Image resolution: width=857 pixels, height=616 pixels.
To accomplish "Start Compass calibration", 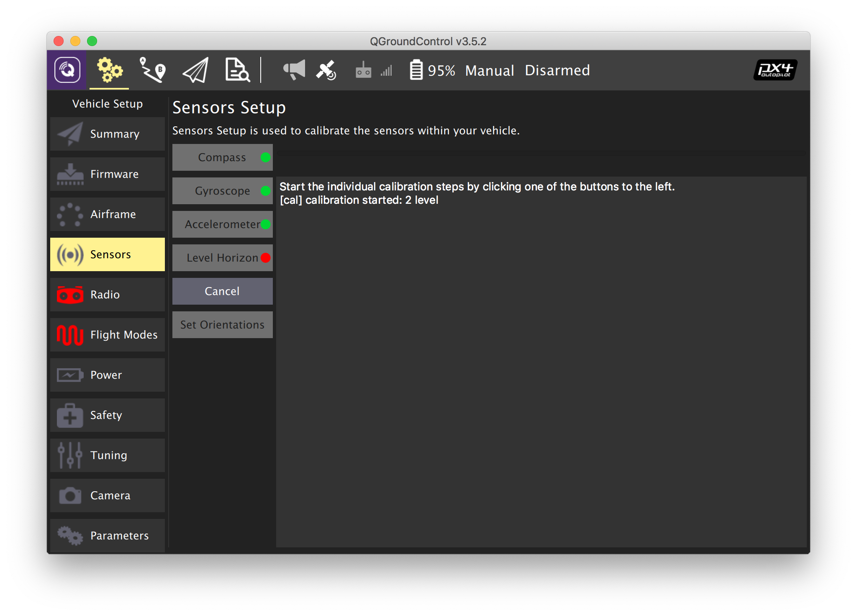I will pyautogui.click(x=223, y=157).
